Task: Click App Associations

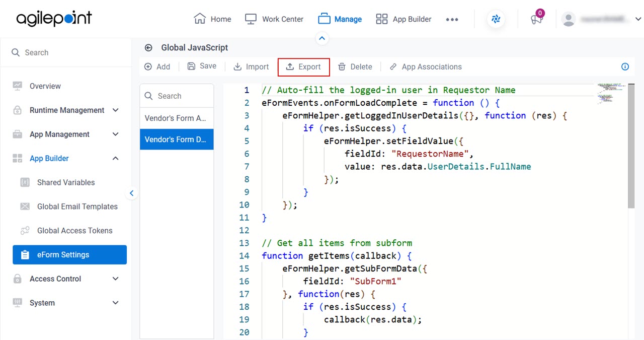Action: point(426,66)
